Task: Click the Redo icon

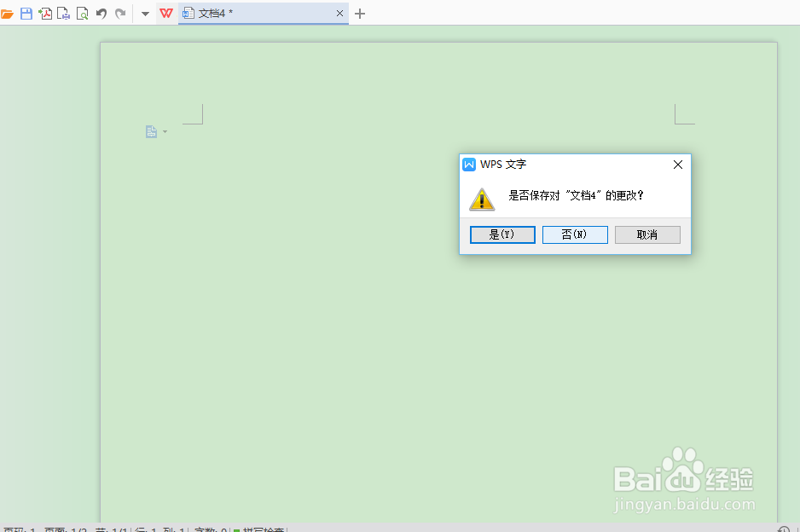Action: (119, 13)
